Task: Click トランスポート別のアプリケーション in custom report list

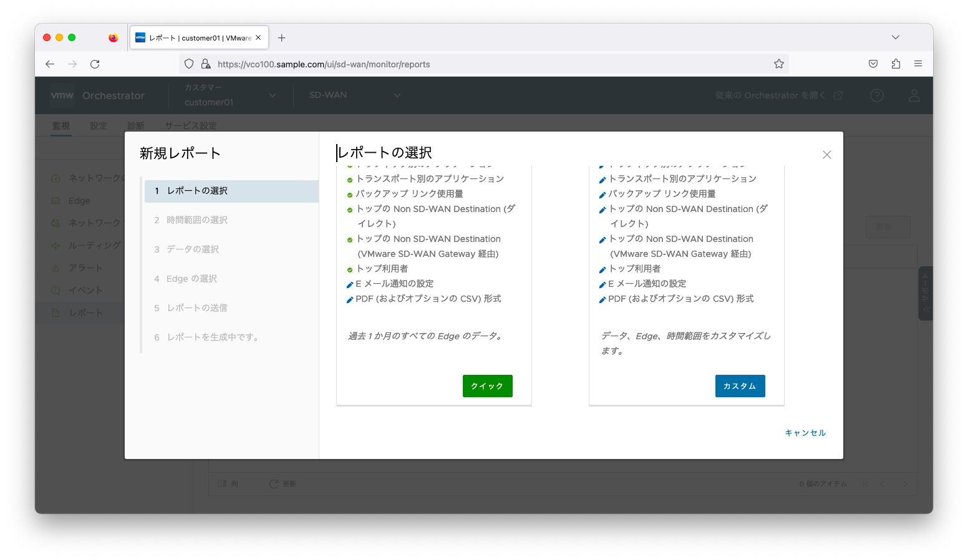Action: point(682,179)
